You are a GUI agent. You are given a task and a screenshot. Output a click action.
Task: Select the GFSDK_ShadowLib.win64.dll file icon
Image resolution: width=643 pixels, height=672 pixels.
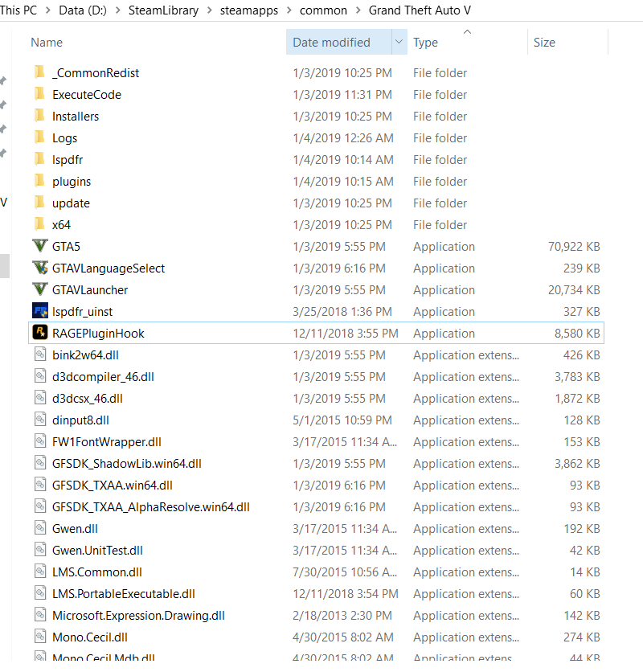(40, 463)
